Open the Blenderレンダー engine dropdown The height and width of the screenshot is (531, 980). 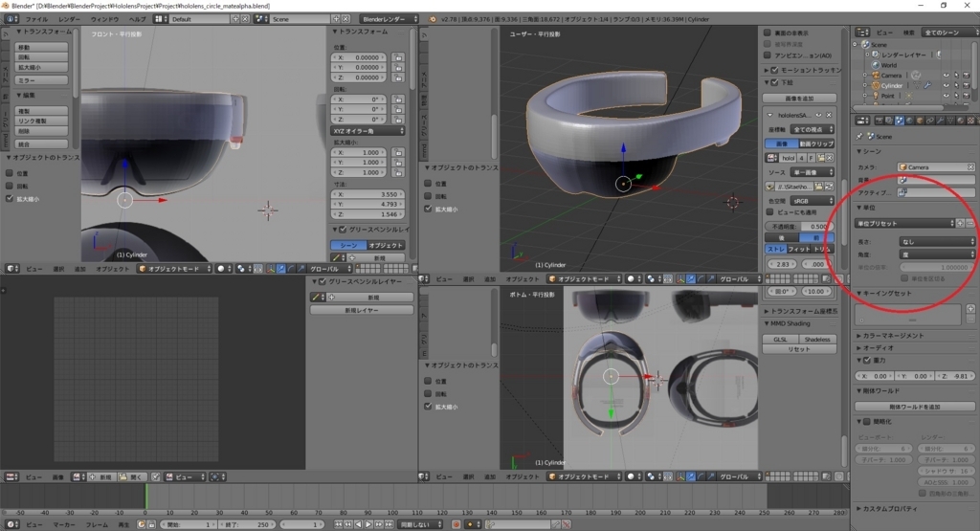click(x=388, y=19)
